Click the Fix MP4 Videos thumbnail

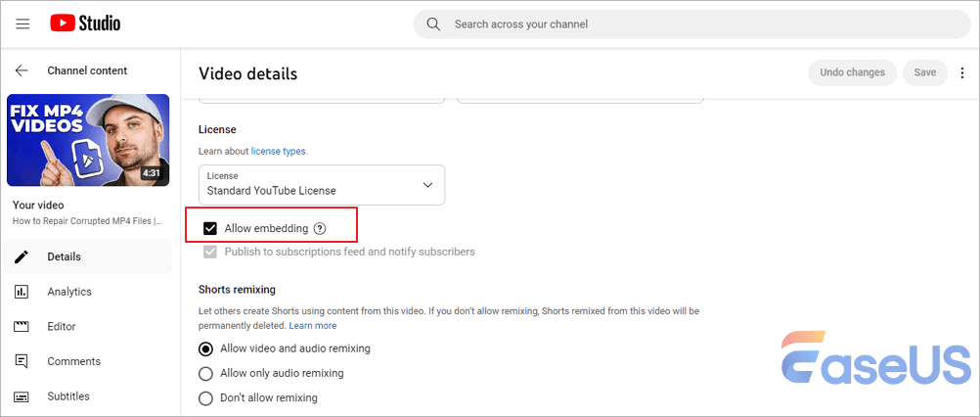point(88,140)
